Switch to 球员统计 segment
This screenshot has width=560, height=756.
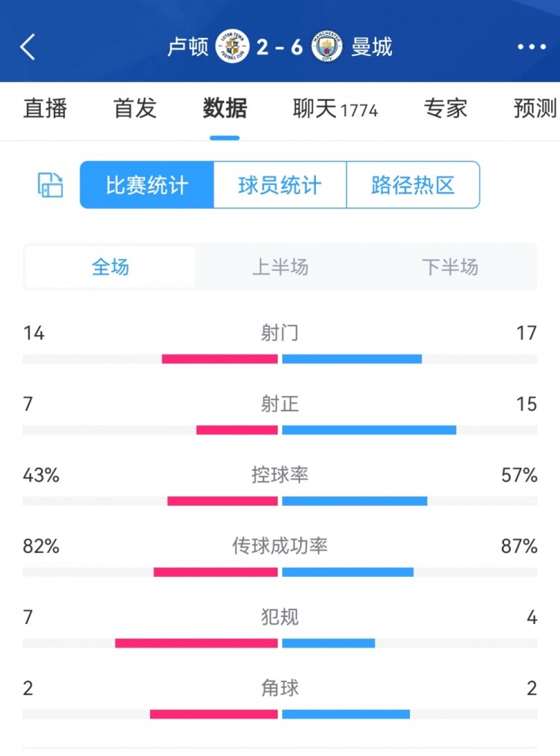coord(280,185)
